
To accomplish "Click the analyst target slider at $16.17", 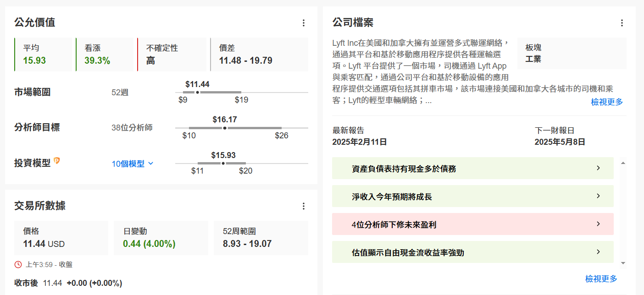I will (225, 128).
